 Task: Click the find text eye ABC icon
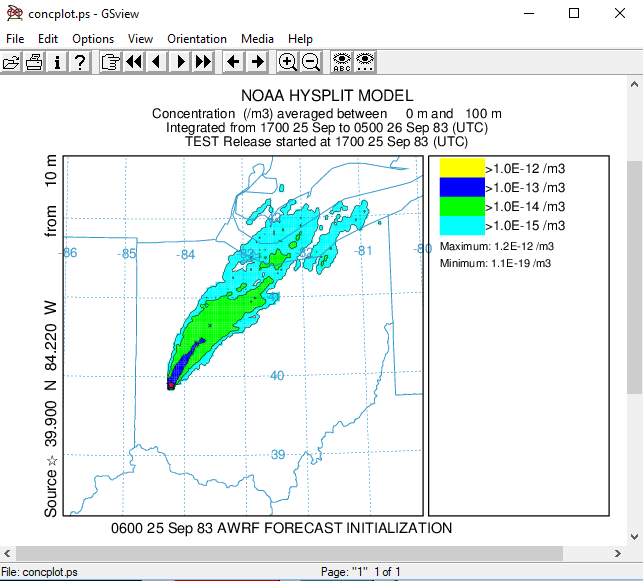click(342, 62)
